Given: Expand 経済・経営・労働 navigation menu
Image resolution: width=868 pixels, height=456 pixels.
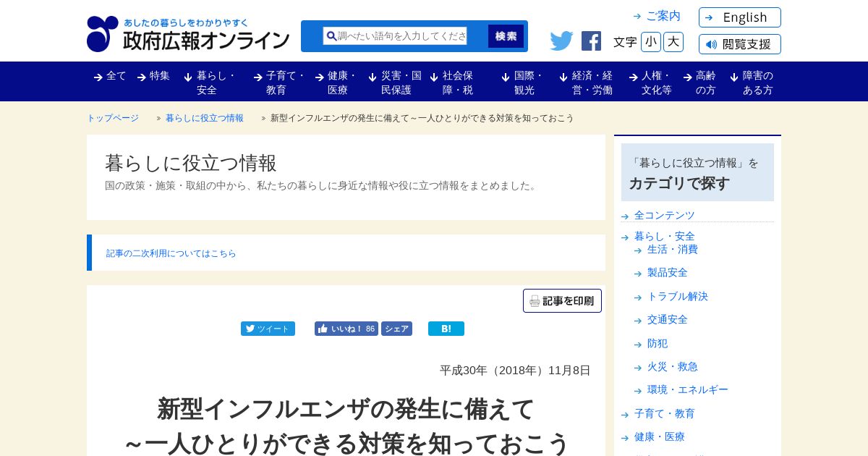Looking at the screenshot, I should point(587,83).
